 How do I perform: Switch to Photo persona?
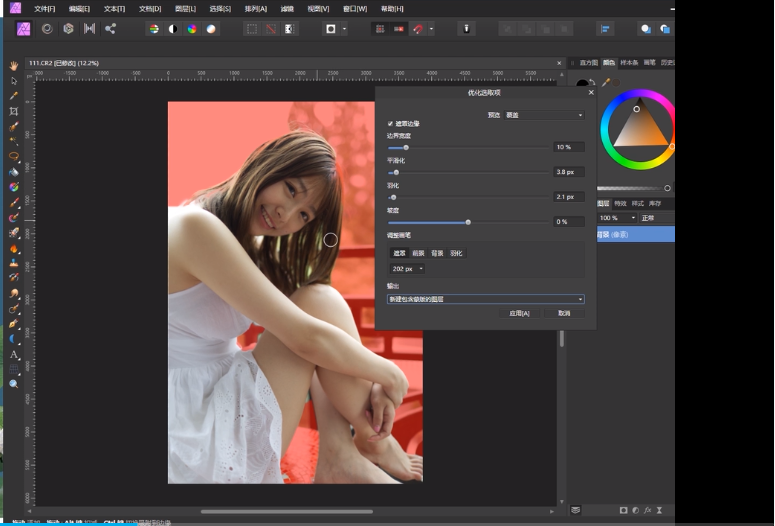point(24,29)
